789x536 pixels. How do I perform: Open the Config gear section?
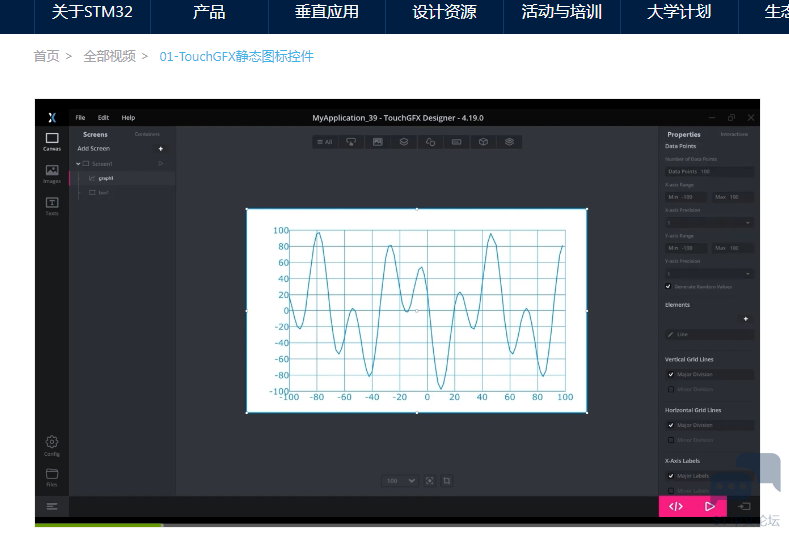point(52,445)
